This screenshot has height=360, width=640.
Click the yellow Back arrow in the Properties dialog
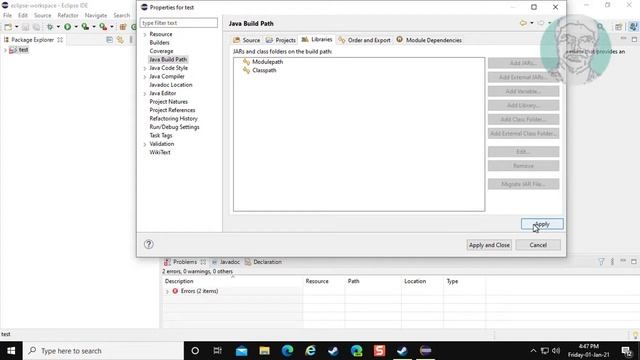pos(523,23)
